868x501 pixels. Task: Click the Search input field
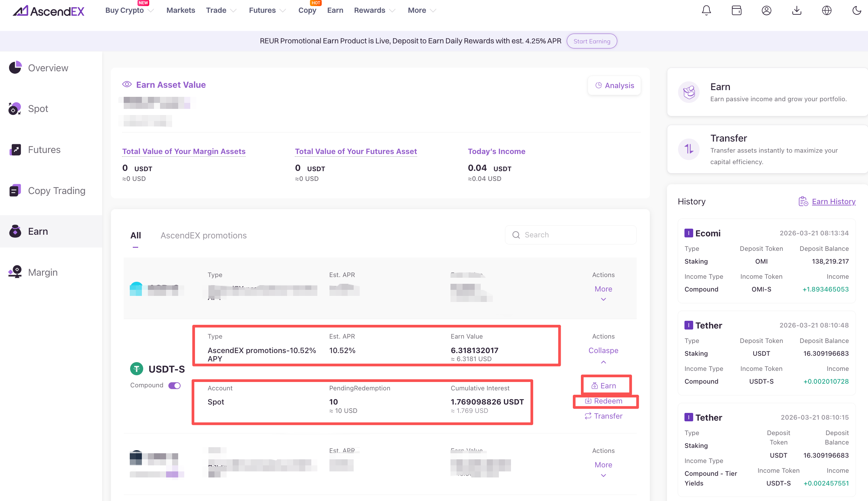[575, 235]
